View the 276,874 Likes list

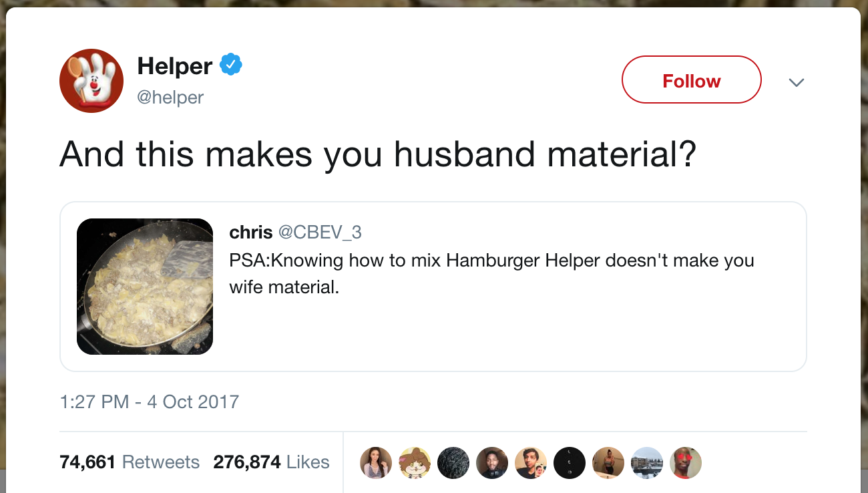tap(272, 462)
